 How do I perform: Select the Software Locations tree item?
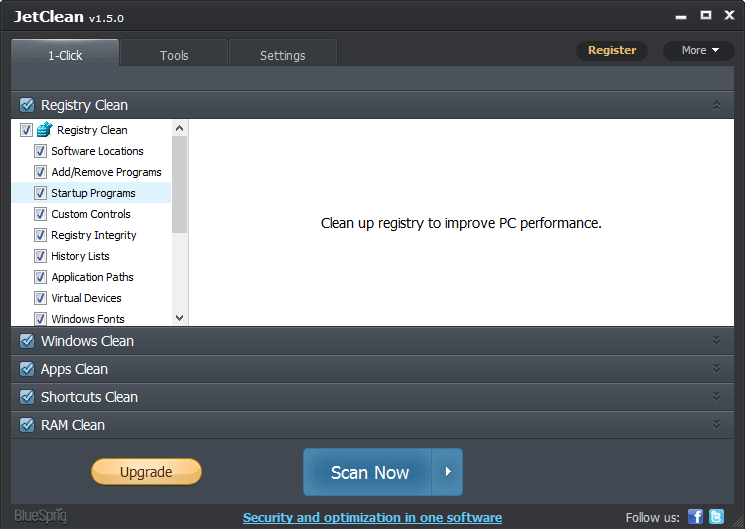[x=97, y=151]
